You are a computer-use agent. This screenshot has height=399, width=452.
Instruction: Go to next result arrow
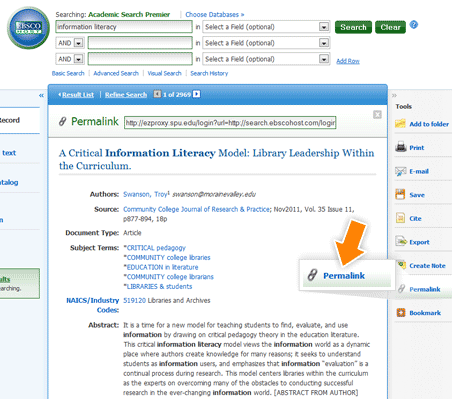(x=197, y=94)
